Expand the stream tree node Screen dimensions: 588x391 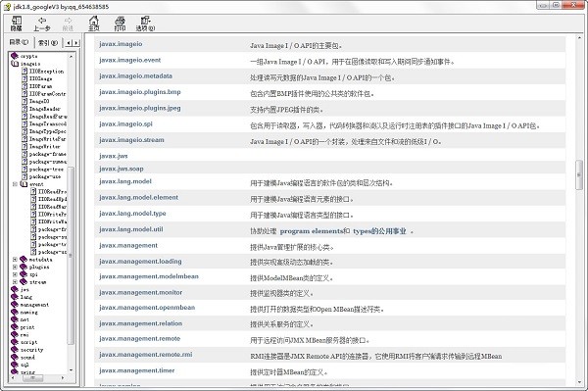pyautogui.click(x=15, y=282)
